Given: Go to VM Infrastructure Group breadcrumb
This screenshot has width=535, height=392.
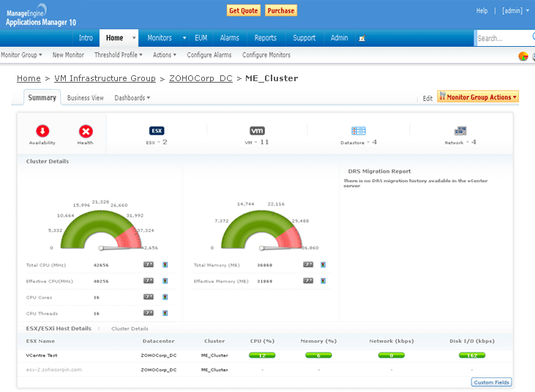Looking at the screenshot, I should (x=105, y=78).
